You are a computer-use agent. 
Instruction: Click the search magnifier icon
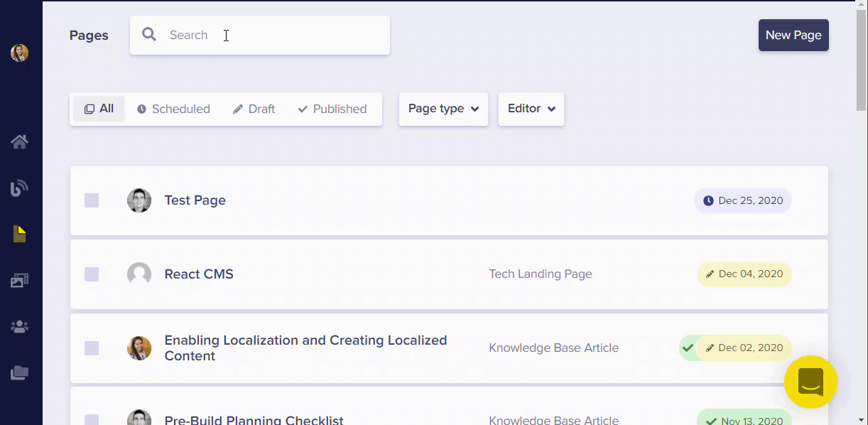pyautogui.click(x=149, y=35)
